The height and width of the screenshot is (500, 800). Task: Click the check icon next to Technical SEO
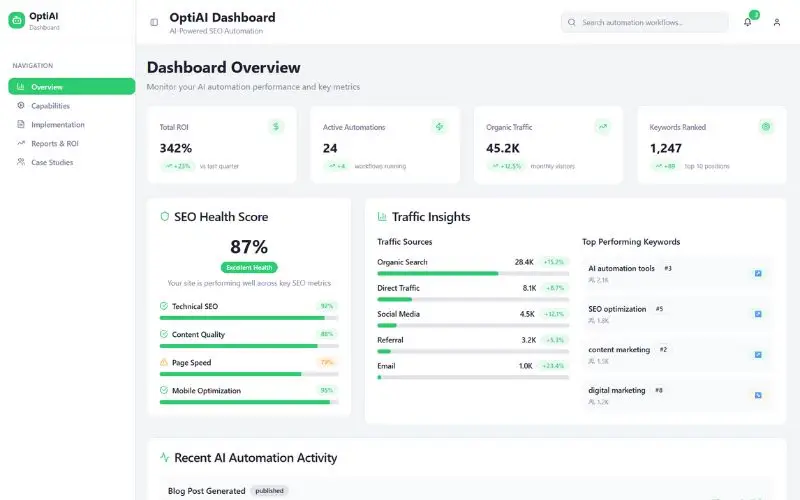[x=164, y=306]
